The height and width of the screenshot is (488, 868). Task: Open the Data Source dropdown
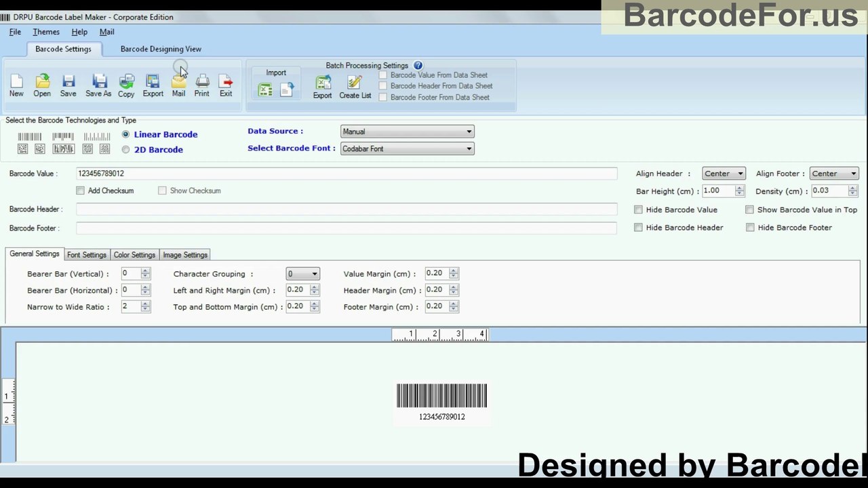[x=407, y=131]
